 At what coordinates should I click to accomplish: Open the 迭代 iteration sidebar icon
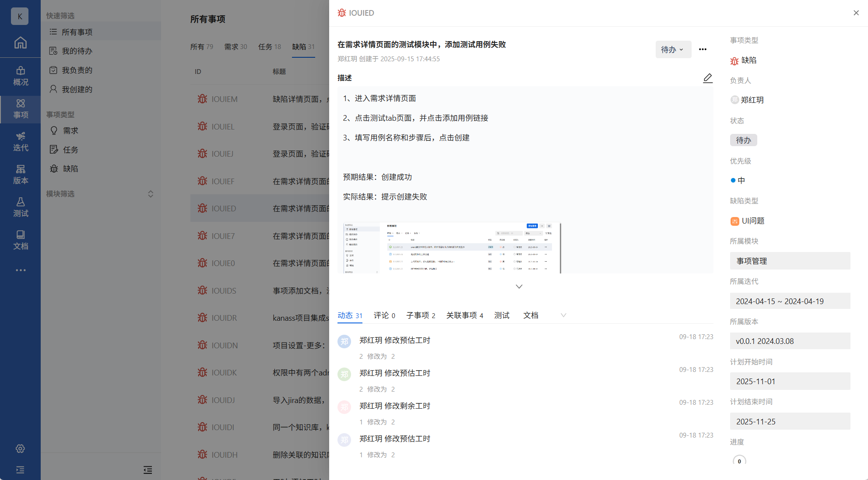coord(20,141)
